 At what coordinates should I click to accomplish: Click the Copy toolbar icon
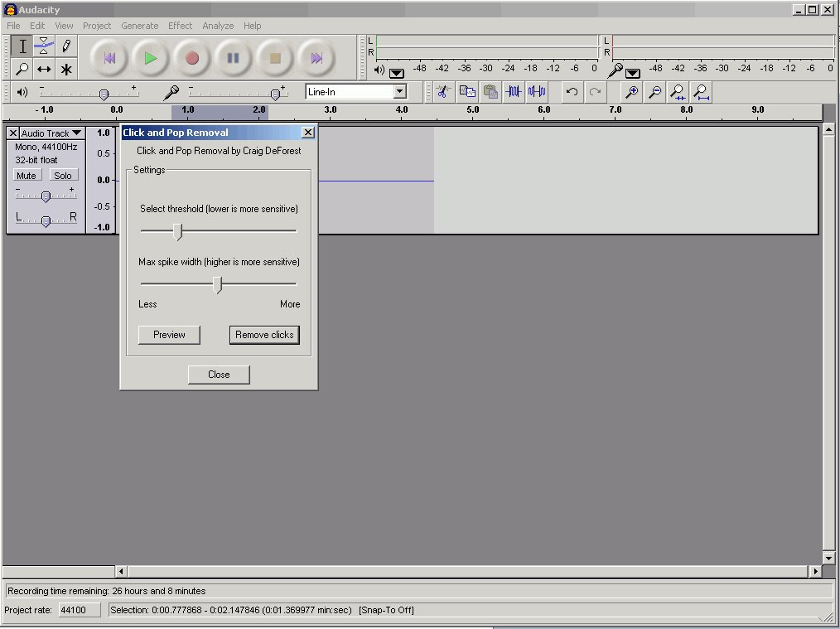pyautogui.click(x=467, y=92)
